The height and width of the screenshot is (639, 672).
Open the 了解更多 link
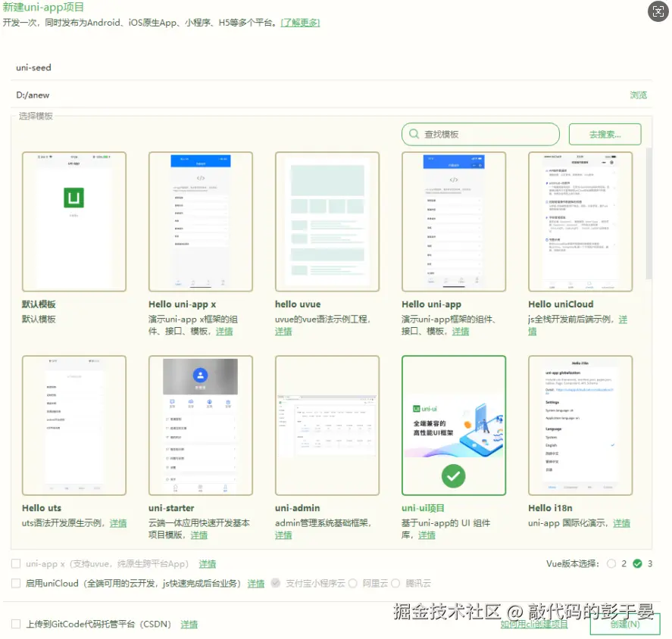(x=300, y=22)
